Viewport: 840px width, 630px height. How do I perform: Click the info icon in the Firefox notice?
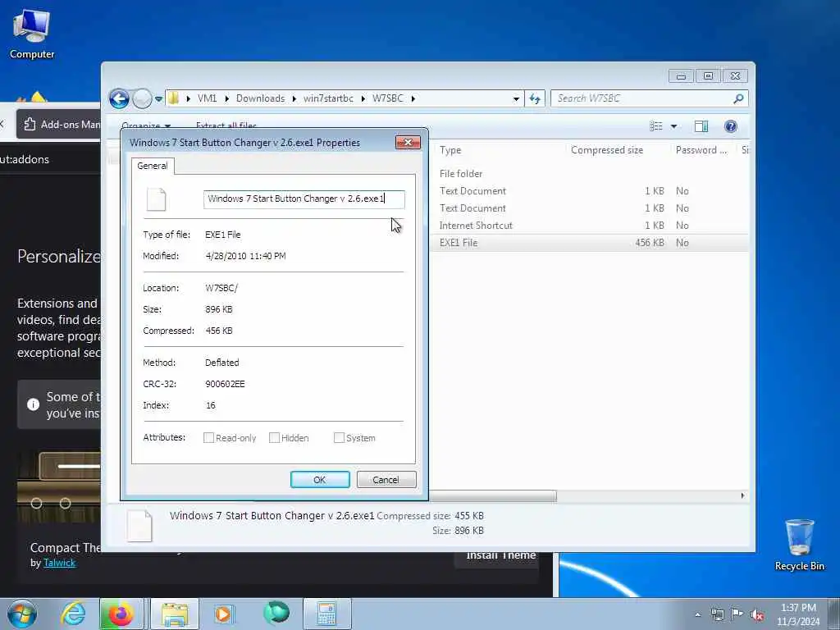tap(33, 404)
